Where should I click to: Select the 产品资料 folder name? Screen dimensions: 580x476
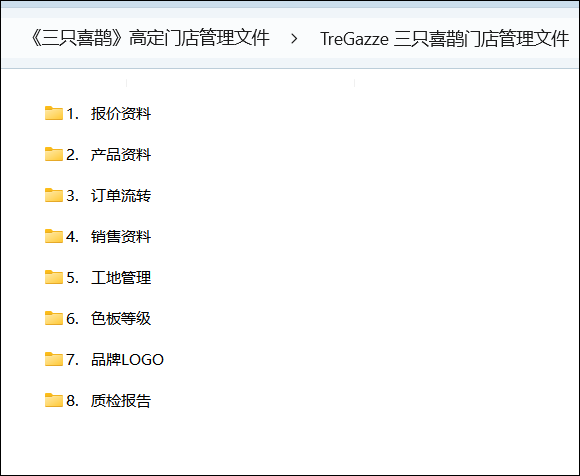[x=121, y=155]
